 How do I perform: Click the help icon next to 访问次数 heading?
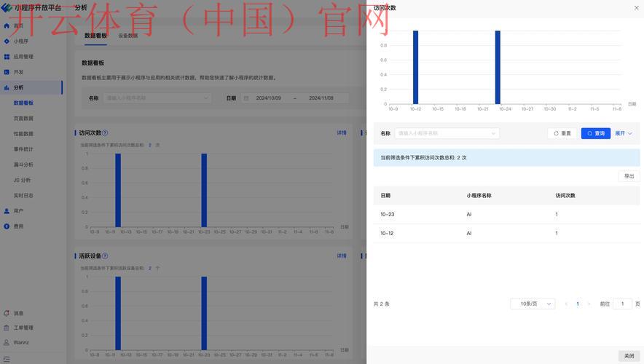point(105,133)
